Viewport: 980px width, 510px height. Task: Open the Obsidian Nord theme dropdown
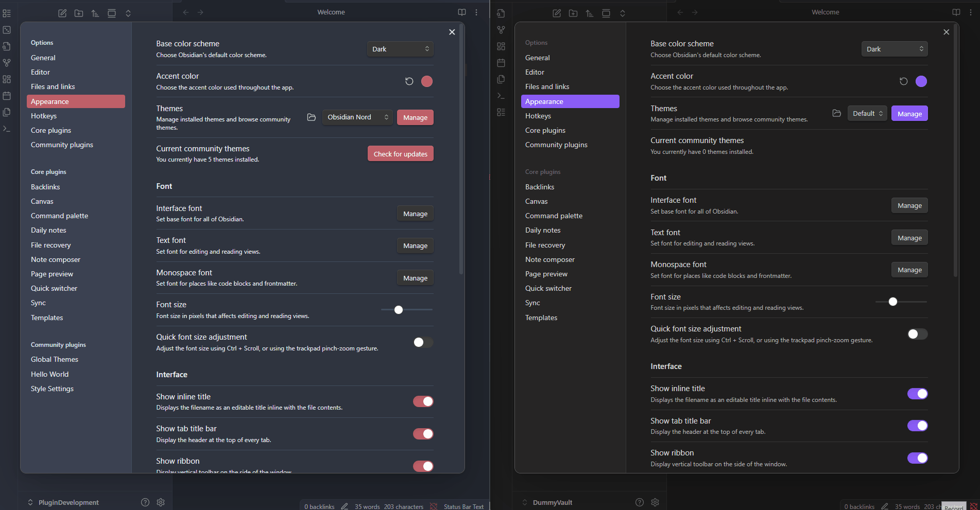[357, 117]
